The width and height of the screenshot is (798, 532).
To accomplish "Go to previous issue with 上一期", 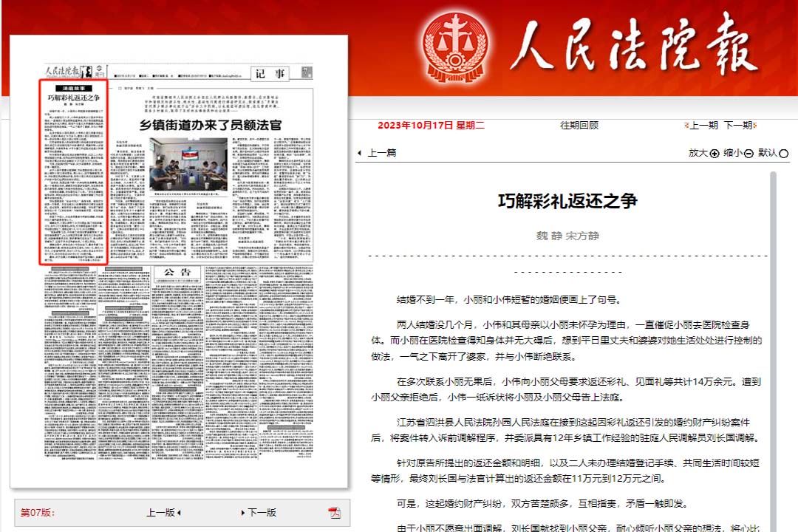I will click(x=703, y=125).
